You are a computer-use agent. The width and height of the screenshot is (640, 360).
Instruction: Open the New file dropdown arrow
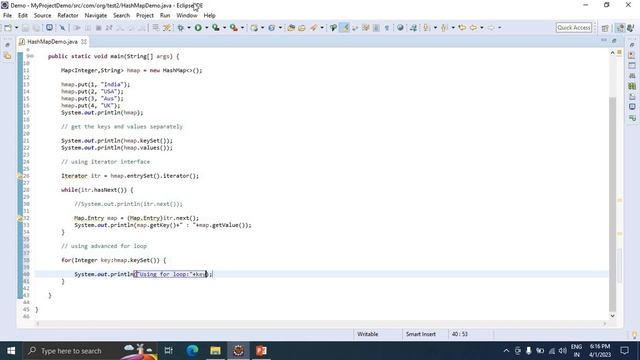[x=17, y=28]
